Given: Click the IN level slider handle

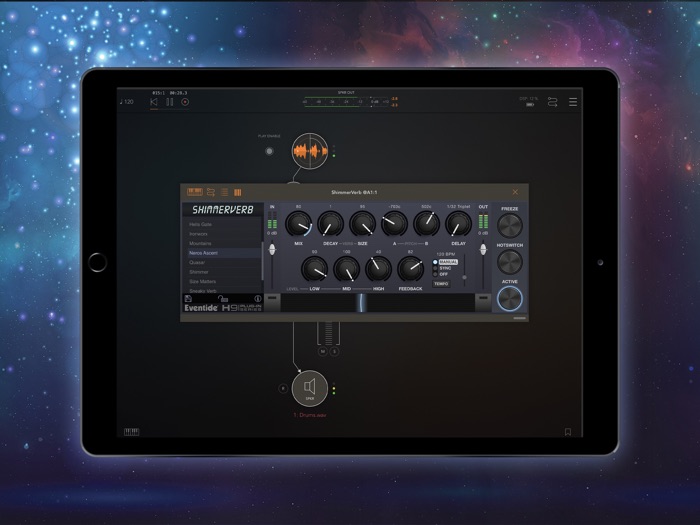Looking at the screenshot, I should (x=271, y=248).
